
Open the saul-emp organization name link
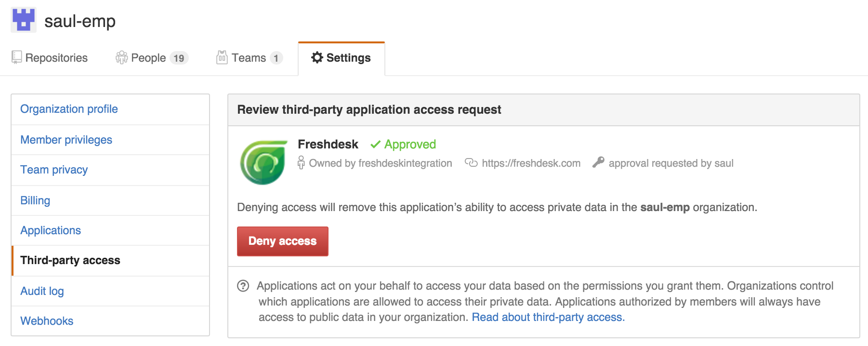click(x=80, y=21)
